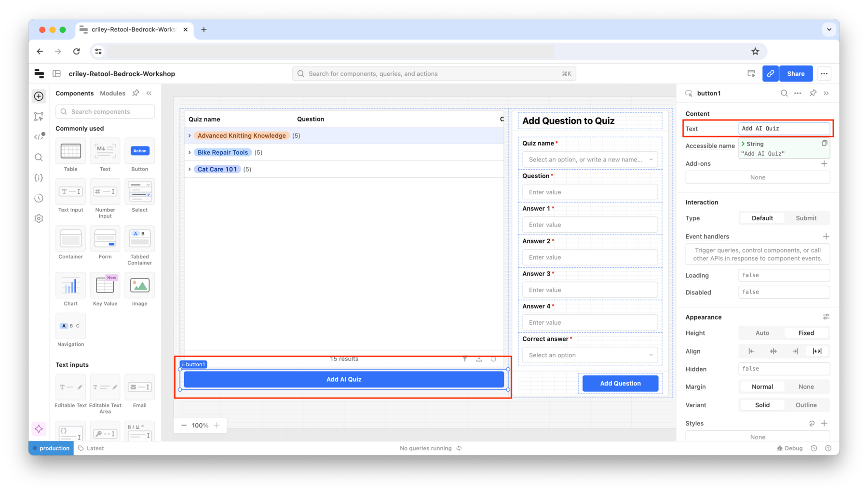Screen dimensions: 868x493
Task: Open the more options menu next to Share
Action: pos(824,74)
